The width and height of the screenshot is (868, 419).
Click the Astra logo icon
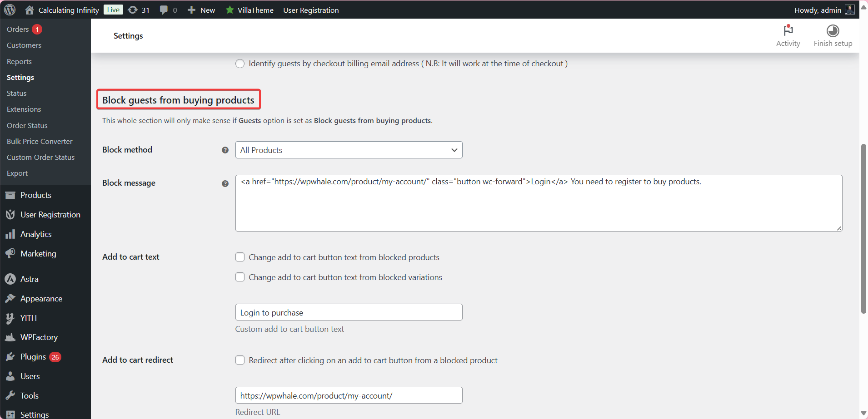click(10, 279)
